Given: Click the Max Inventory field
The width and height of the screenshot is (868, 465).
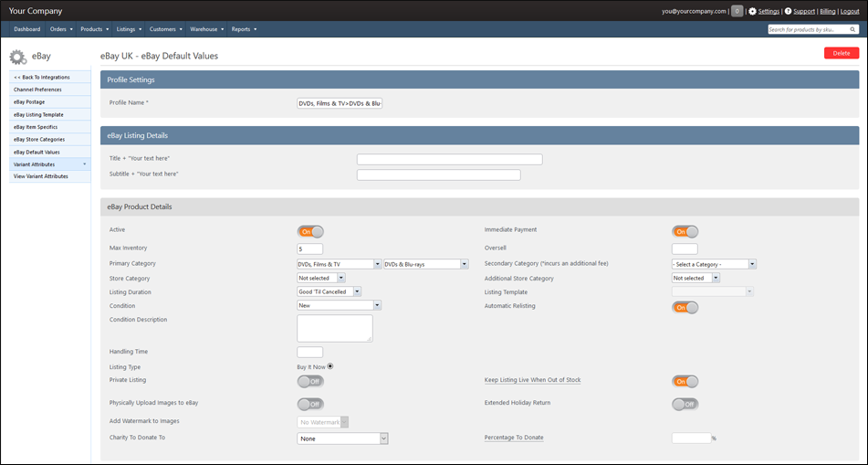Looking at the screenshot, I should (310, 248).
